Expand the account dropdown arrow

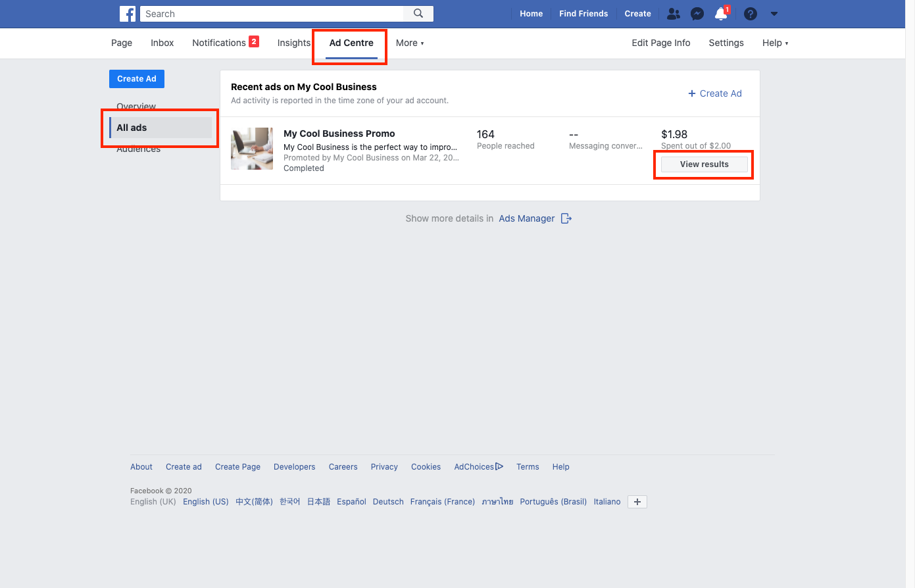[x=774, y=14]
